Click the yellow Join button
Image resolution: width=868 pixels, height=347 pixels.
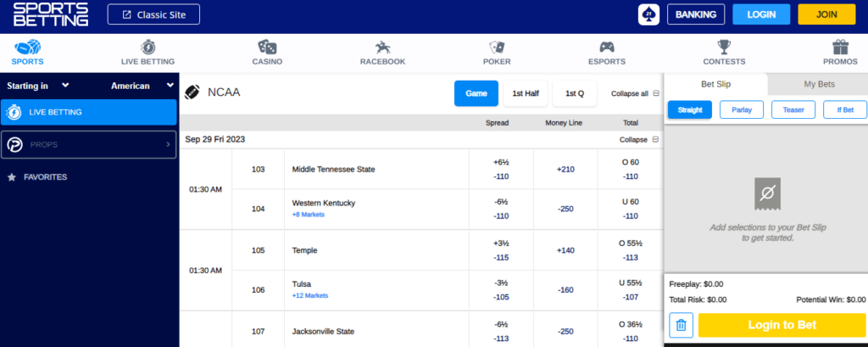click(x=826, y=14)
